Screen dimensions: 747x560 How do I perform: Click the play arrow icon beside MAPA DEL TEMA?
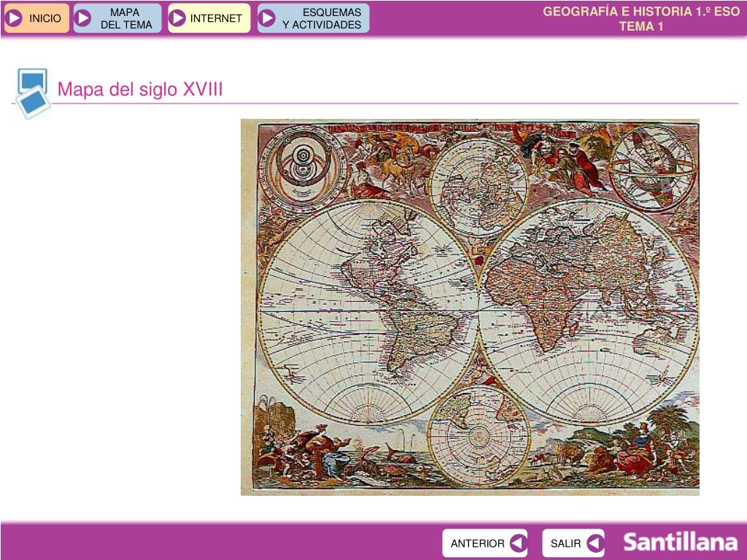83,18
